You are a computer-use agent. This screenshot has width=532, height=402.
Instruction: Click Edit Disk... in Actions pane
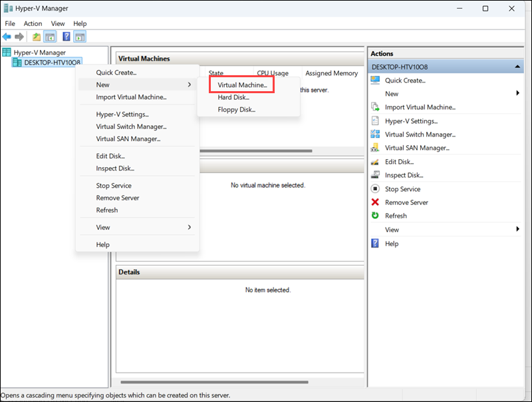pyautogui.click(x=400, y=162)
